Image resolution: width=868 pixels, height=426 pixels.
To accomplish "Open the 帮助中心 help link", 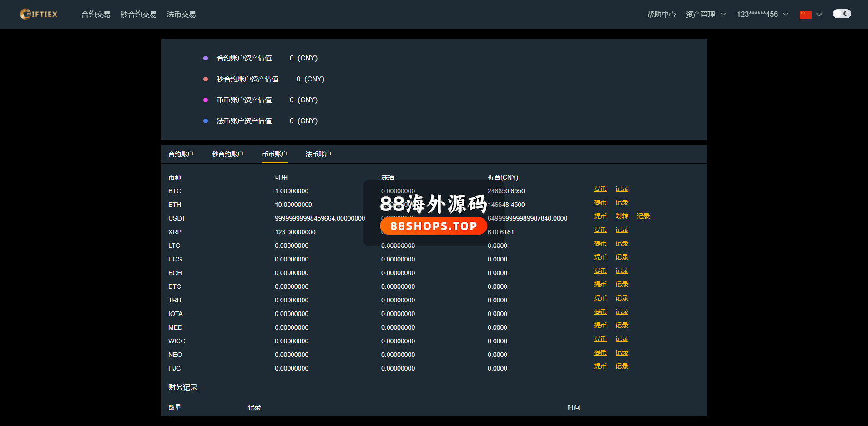I will click(x=661, y=15).
